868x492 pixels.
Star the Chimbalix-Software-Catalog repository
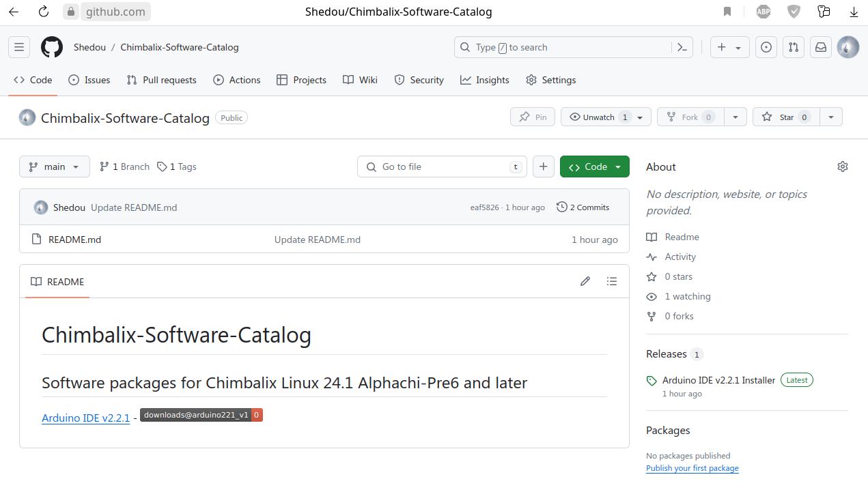[787, 117]
